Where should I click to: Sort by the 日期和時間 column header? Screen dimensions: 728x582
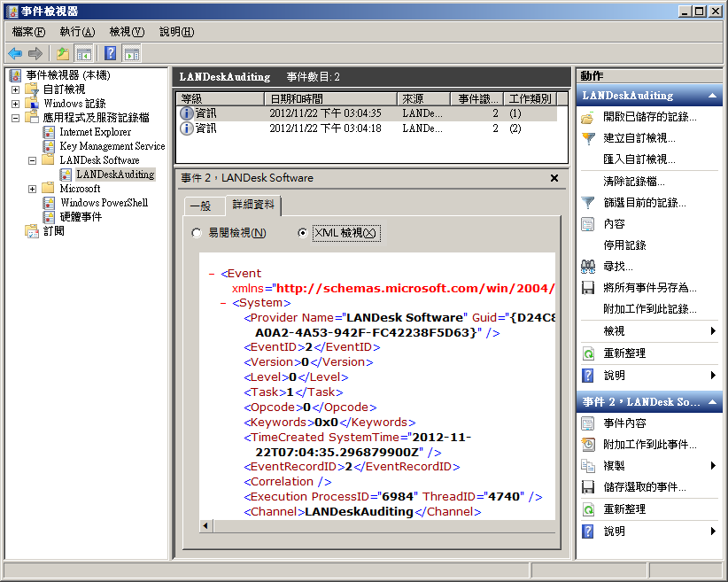[x=330, y=99]
